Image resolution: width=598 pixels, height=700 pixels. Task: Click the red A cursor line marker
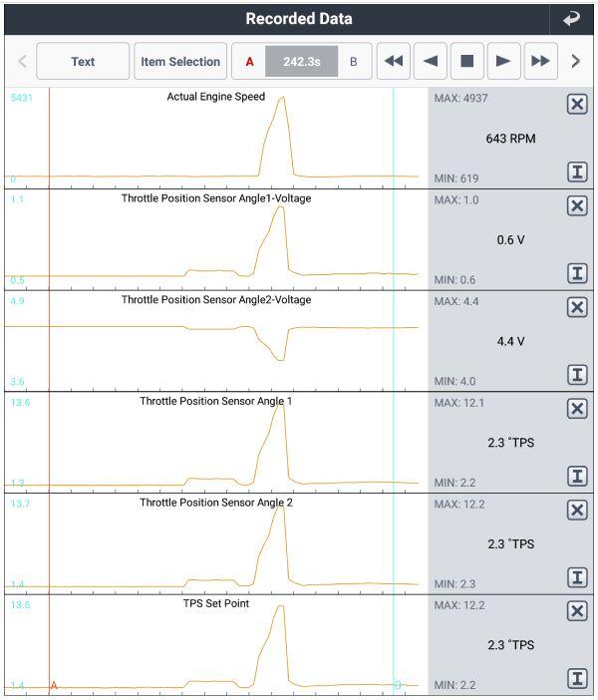(x=53, y=685)
